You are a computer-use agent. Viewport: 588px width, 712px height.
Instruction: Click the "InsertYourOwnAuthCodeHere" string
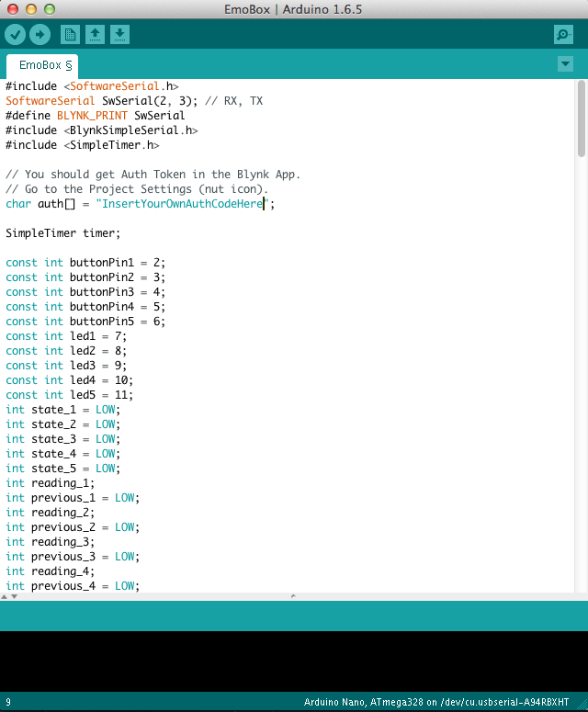click(x=183, y=204)
